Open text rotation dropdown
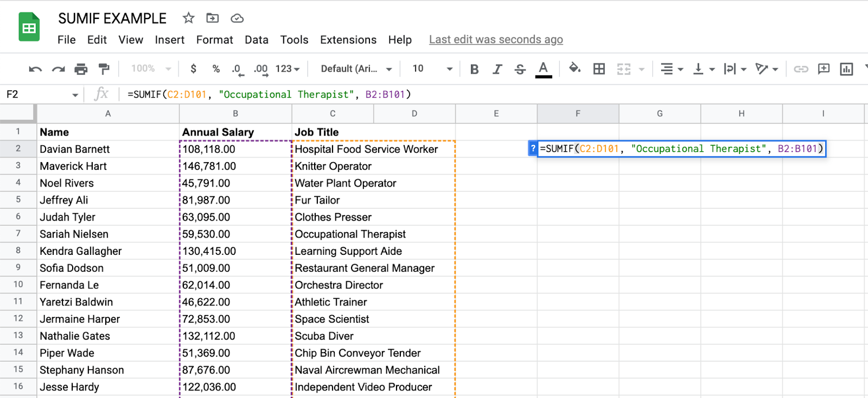The width and height of the screenshot is (868, 398). 767,69
